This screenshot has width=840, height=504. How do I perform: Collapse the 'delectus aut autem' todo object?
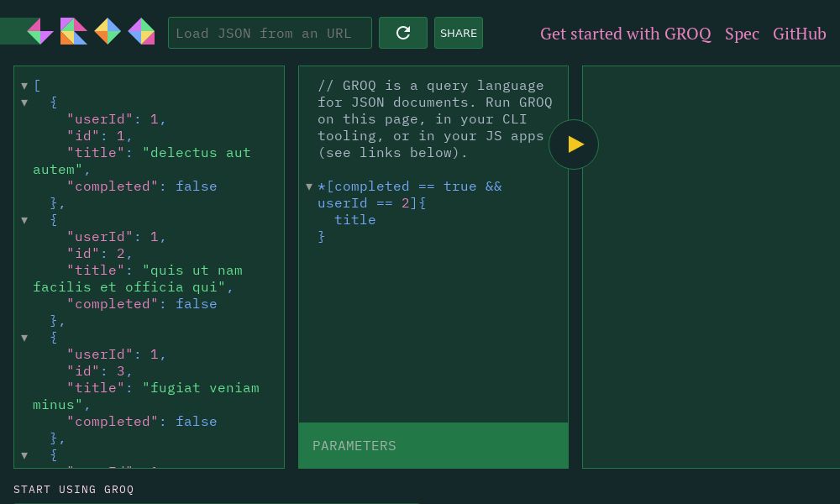click(24, 102)
